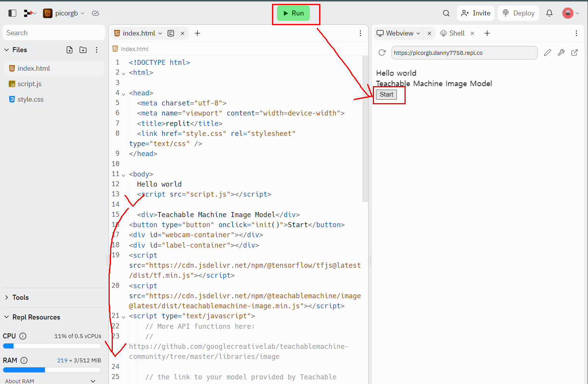Image resolution: width=588 pixels, height=384 pixels.
Task: Click RAM info icon
Action: [x=24, y=360]
